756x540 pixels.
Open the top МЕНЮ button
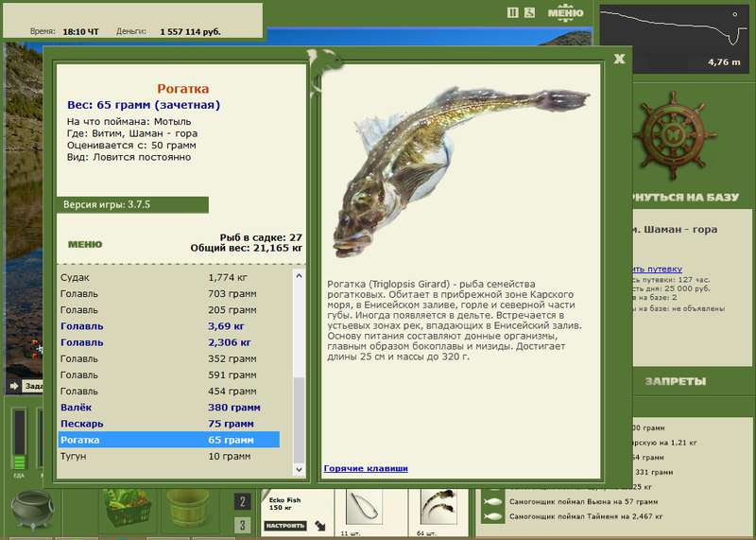tap(565, 13)
